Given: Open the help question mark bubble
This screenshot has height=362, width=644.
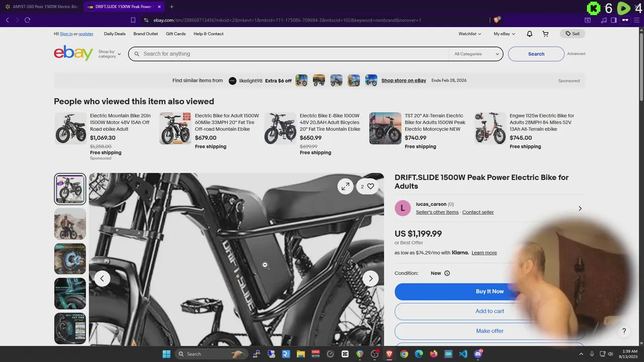Looking at the screenshot, I should (624, 331).
